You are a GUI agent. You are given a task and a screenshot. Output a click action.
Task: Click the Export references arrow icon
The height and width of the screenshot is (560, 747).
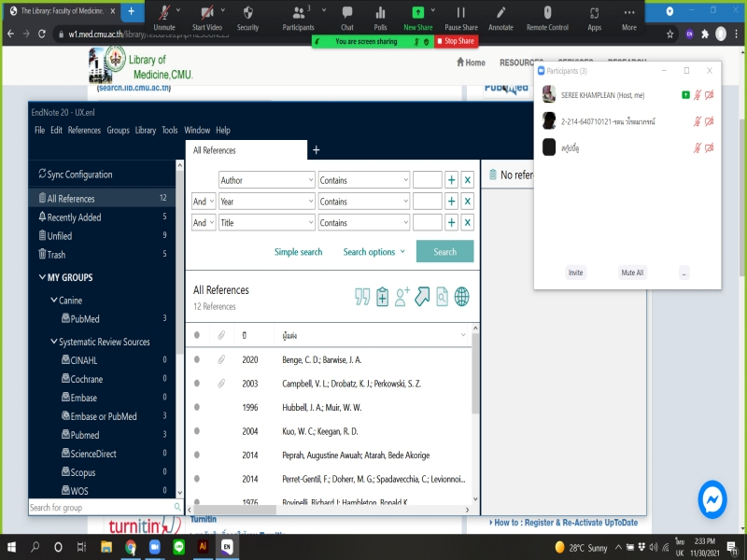(x=422, y=297)
